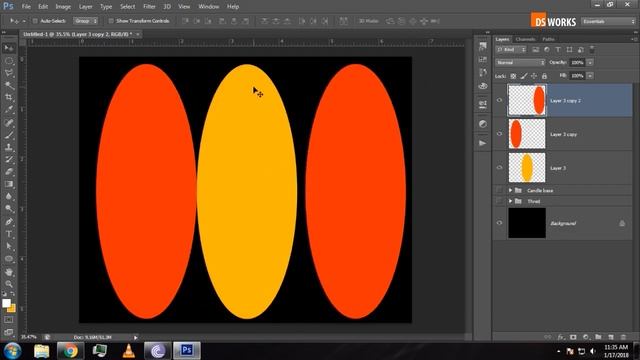Open Chrome from the taskbar
The width and height of the screenshot is (640, 360).
pyautogui.click(x=70, y=351)
